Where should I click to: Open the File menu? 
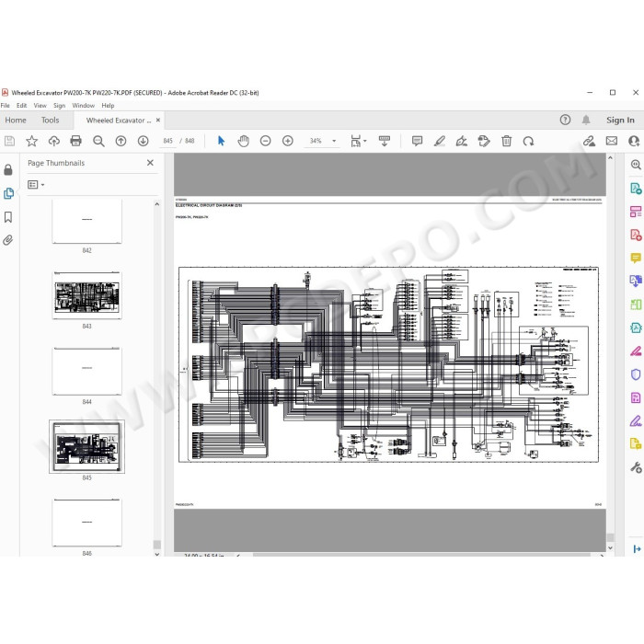pyautogui.click(x=5, y=106)
